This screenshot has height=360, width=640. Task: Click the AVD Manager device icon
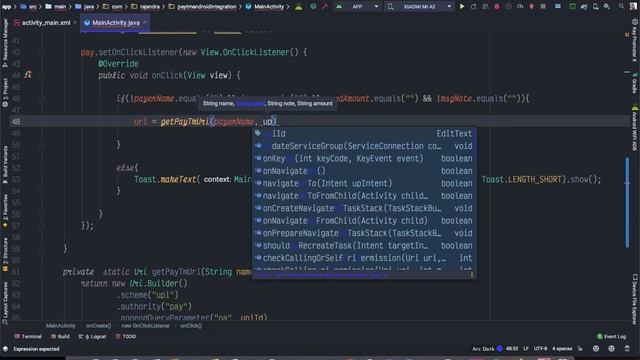click(x=596, y=7)
